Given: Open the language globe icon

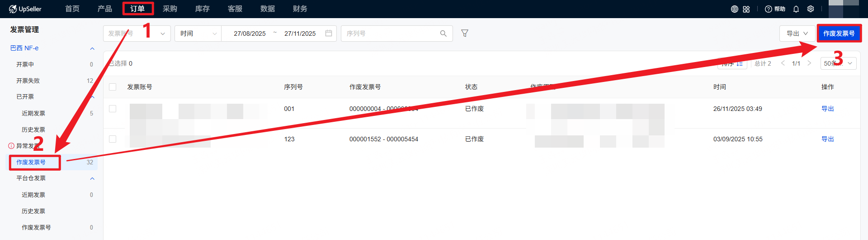Looking at the screenshot, I should [735, 9].
